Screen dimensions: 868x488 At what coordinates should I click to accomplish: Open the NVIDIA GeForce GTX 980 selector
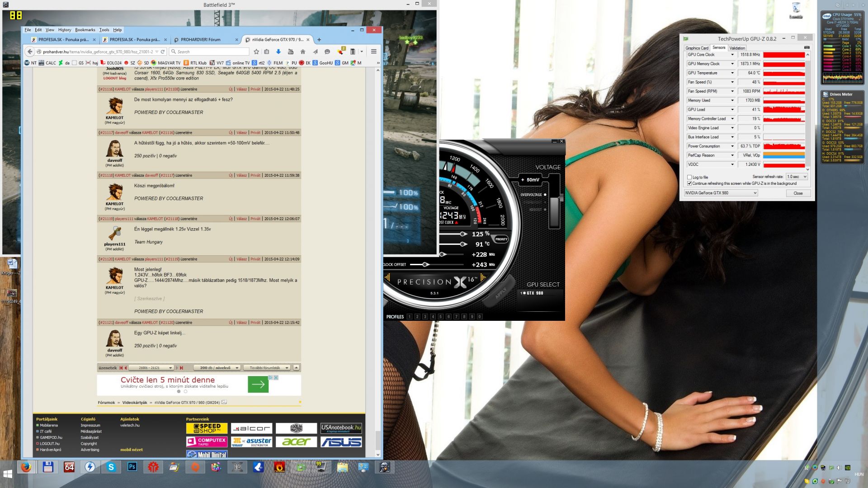coord(721,193)
